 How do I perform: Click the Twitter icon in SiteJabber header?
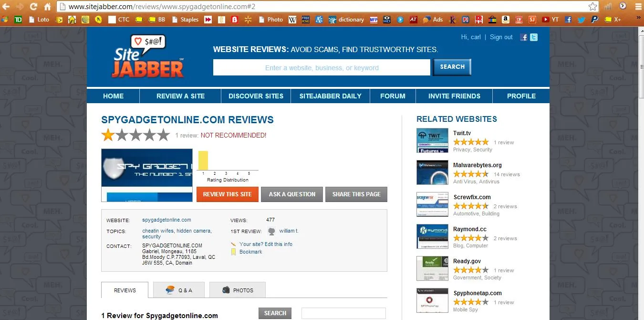[x=534, y=37]
